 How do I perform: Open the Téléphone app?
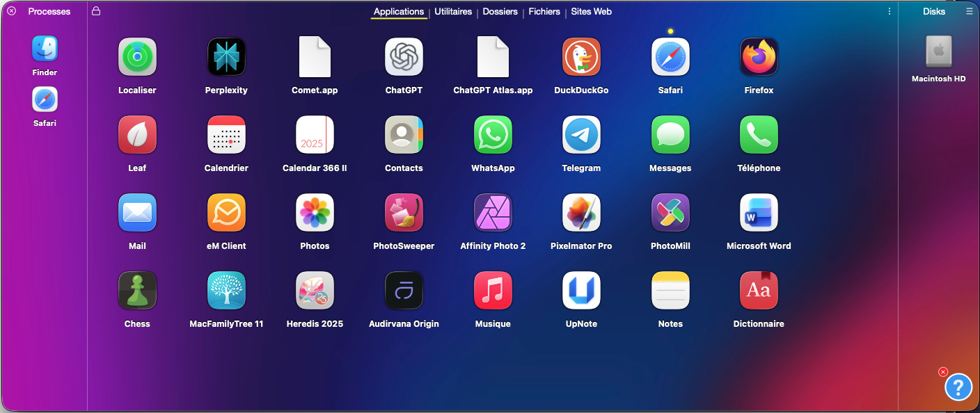[x=759, y=135]
